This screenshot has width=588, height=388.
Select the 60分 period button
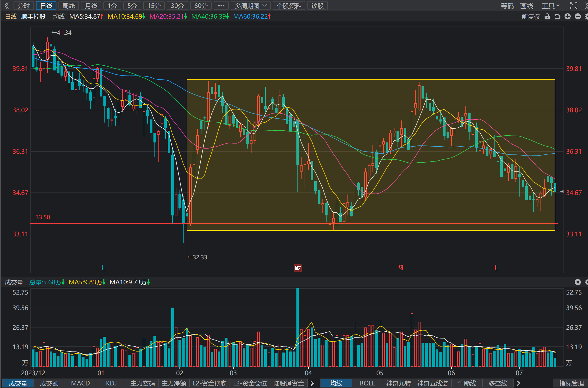coord(201,6)
